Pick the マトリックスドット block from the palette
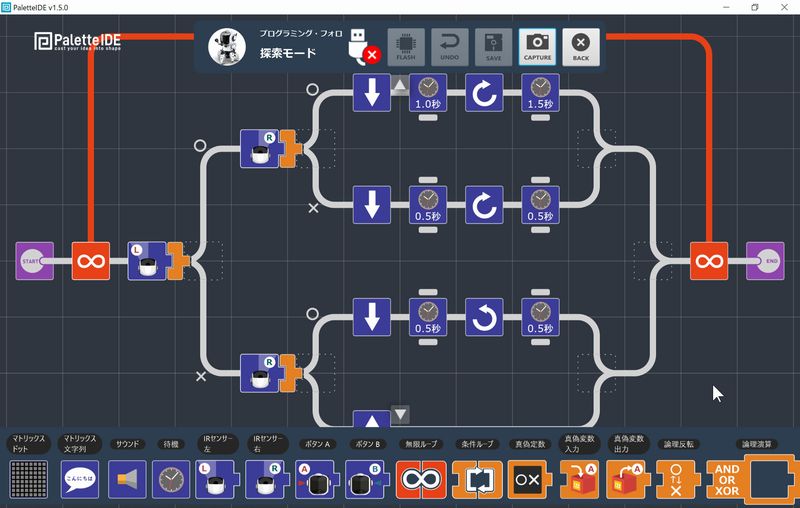 29,480
